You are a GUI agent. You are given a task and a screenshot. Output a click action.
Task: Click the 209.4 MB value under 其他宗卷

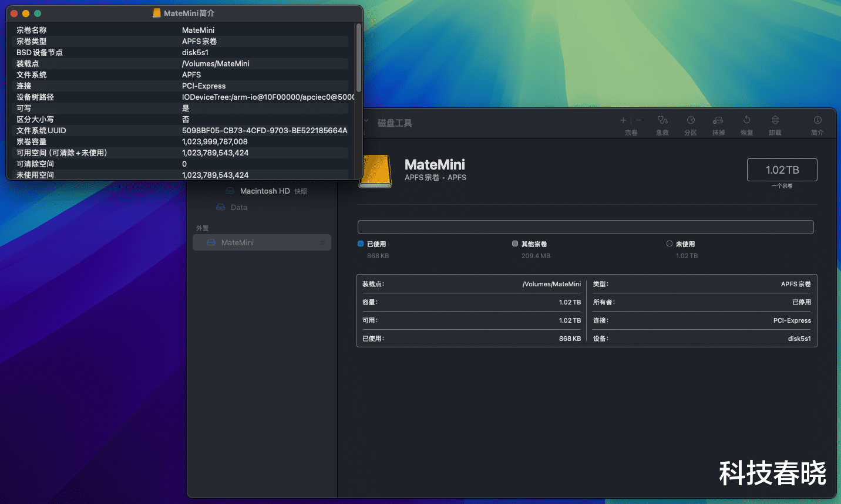click(x=536, y=256)
